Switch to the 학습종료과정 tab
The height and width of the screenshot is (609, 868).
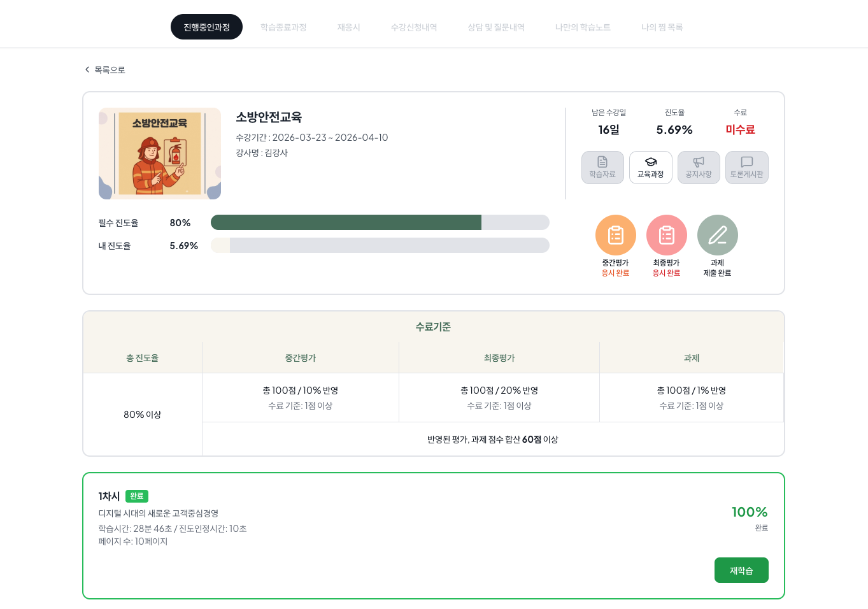283,27
